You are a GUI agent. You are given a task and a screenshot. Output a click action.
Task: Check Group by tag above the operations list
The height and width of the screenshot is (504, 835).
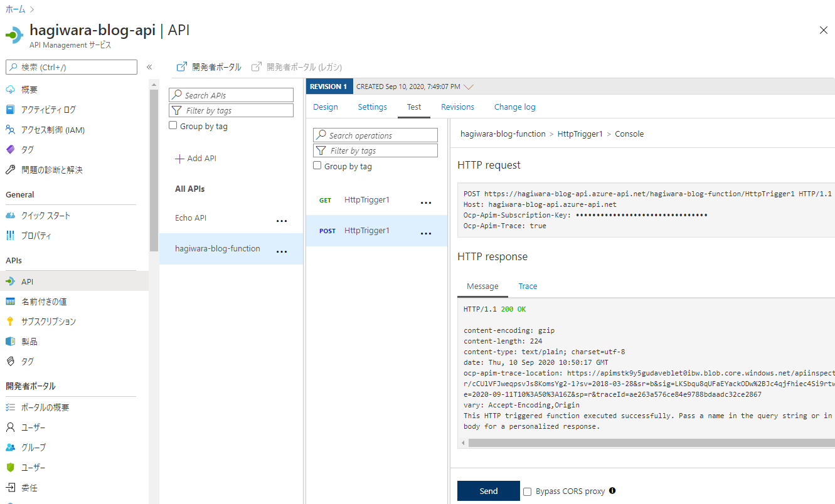317,165
